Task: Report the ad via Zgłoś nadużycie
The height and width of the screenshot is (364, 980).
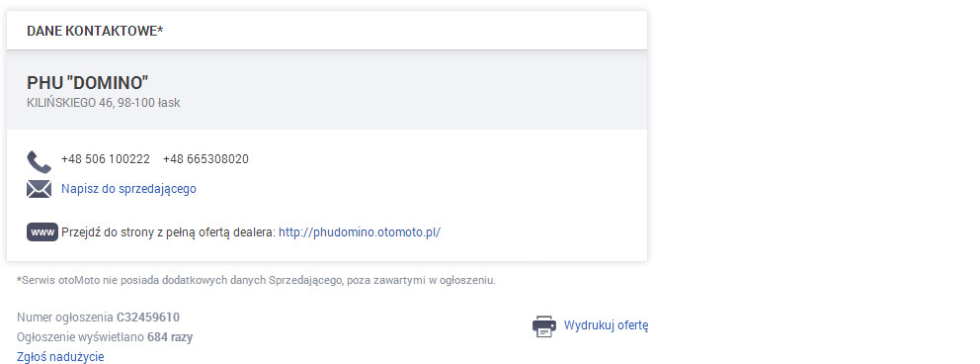Action: point(60,356)
